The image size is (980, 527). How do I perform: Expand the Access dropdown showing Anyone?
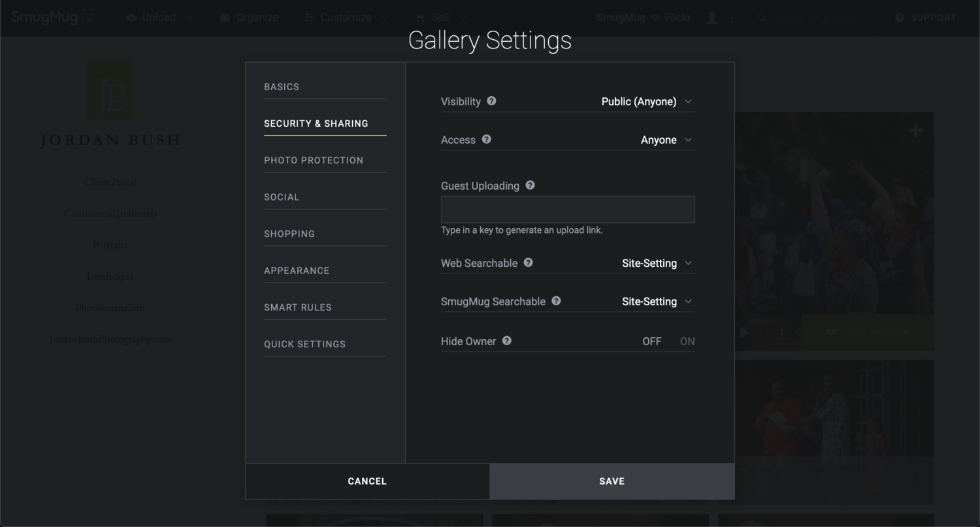coord(666,140)
